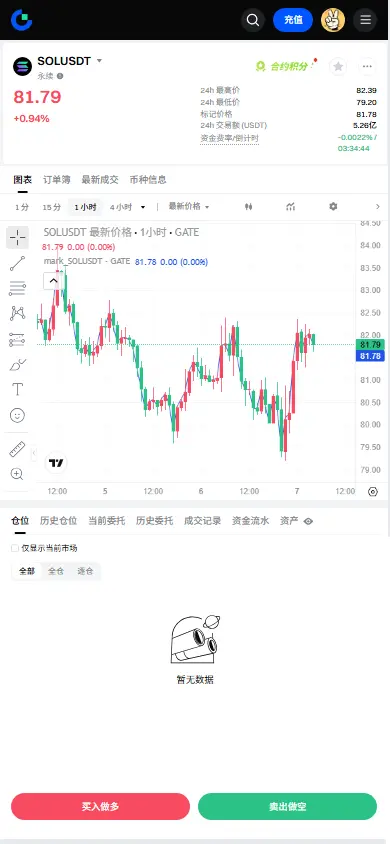The height and width of the screenshot is (844, 390).
Task: Tap the red 买入做多 button
Action: pyautogui.click(x=100, y=806)
